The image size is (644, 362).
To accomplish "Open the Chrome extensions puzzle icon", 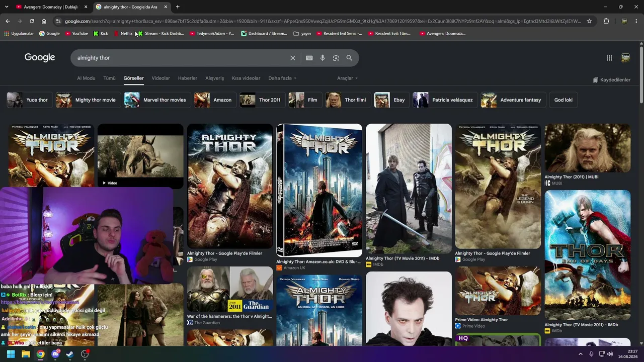I will 606,21.
